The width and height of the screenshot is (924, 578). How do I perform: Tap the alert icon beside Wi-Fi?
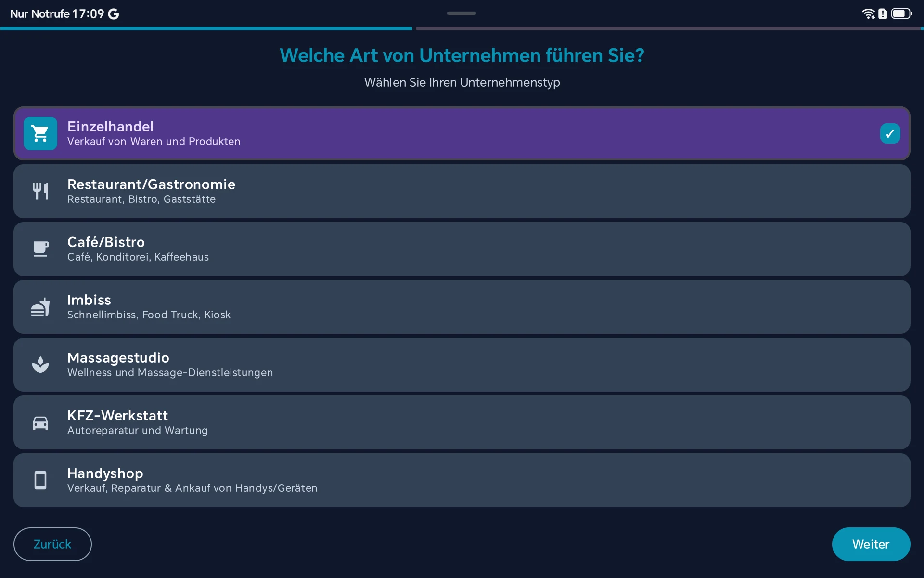tap(883, 13)
